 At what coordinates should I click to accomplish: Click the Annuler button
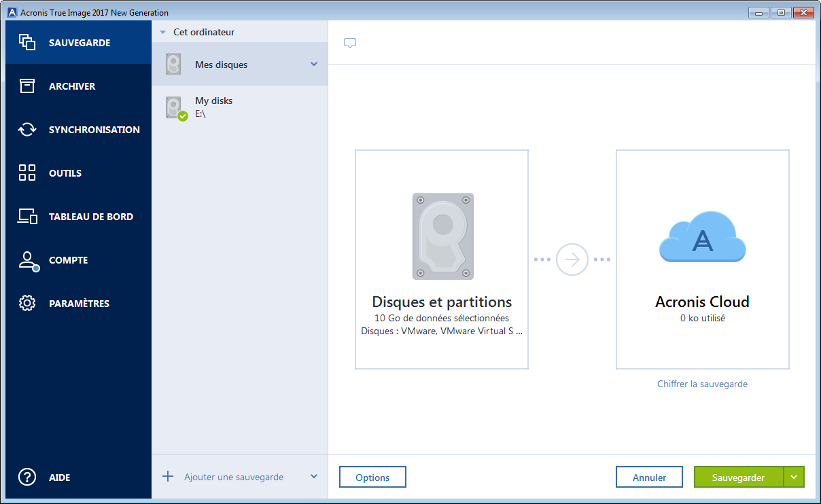pos(649,477)
